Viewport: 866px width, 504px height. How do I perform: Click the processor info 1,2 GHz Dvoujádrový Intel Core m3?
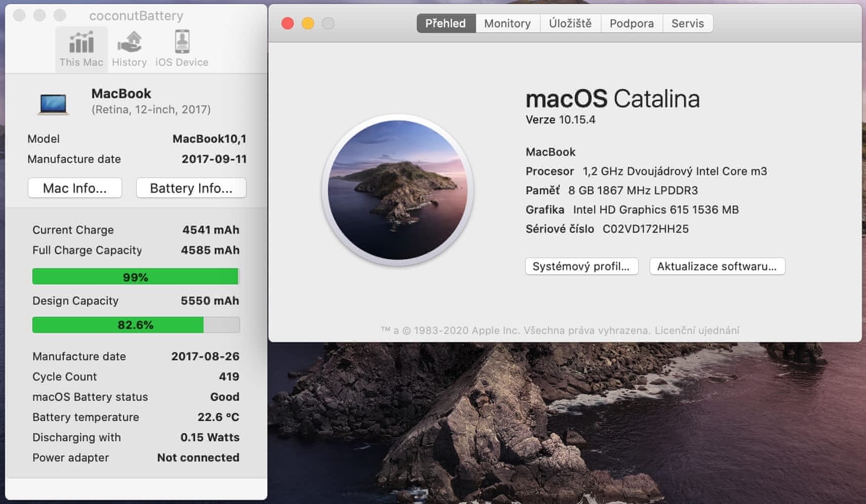point(675,172)
